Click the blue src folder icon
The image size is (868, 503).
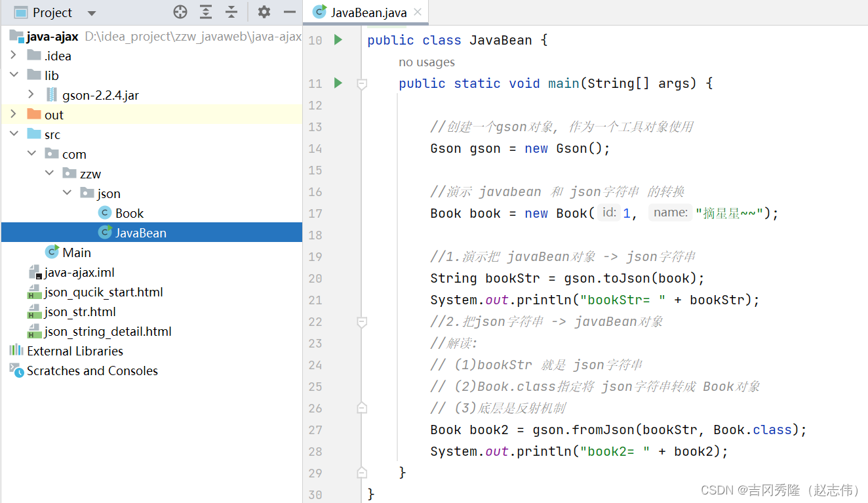(34, 134)
